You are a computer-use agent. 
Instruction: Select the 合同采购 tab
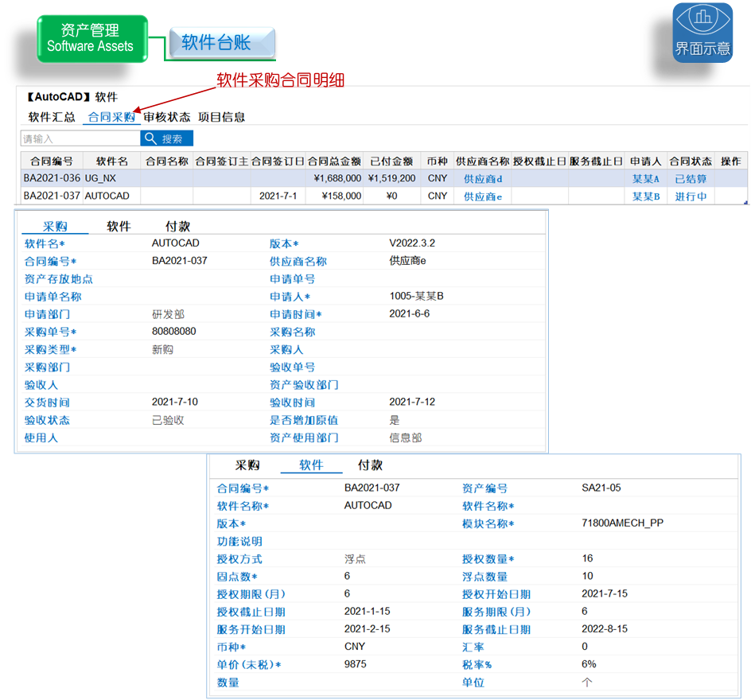(x=111, y=117)
